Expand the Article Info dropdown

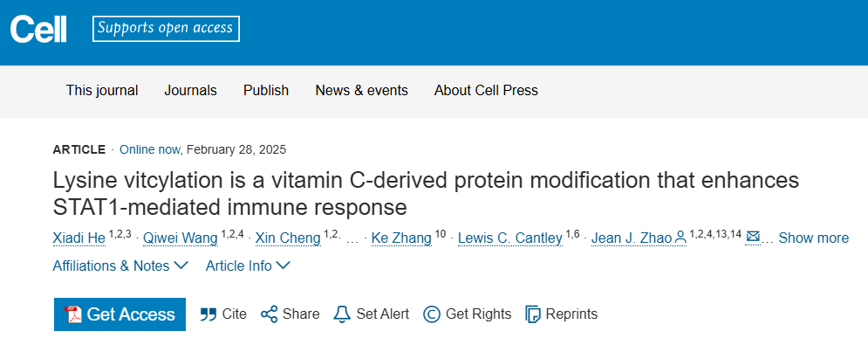pos(248,266)
